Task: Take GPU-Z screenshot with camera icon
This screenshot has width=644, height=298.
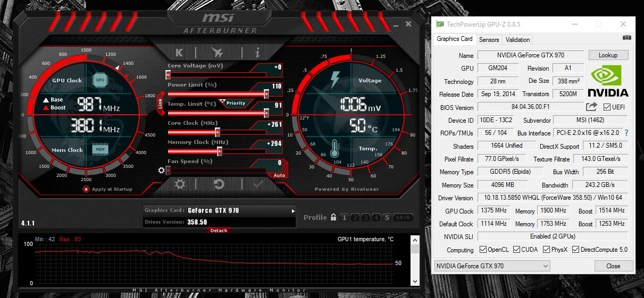Action: (x=627, y=38)
